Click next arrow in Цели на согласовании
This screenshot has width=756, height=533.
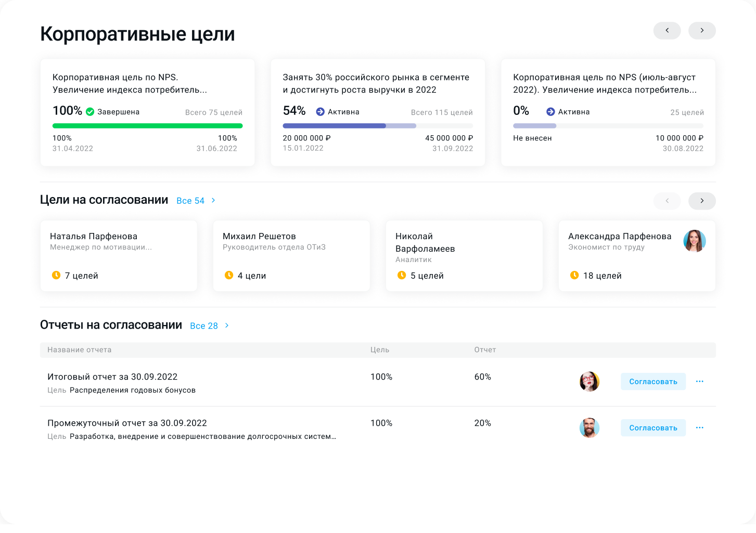click(x=702, y=201)
